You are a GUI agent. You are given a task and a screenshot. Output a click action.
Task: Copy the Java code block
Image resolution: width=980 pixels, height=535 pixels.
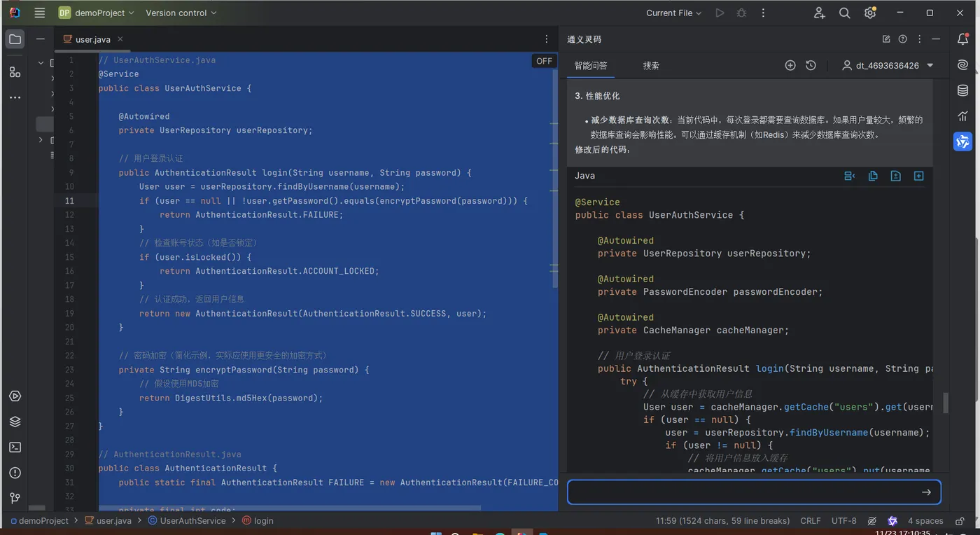[873, 176]
